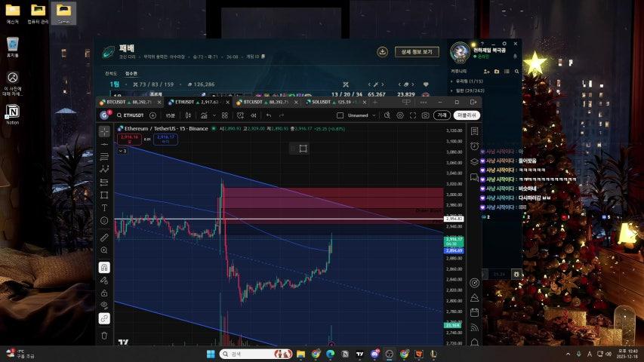Image resolution: width=644 pixels, height=362 pixels.
Task: Toggle lock all drawing tools
Action: [x=104, y=293]
